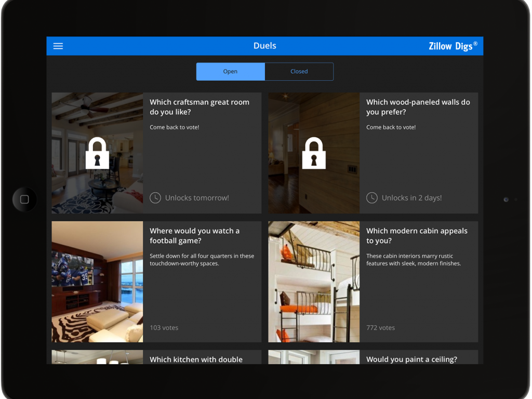Click the 'Unlocks tomorrow!' text
Viewport: 532px width, 399px height.
pyautogui.click(x=197, y=198)
